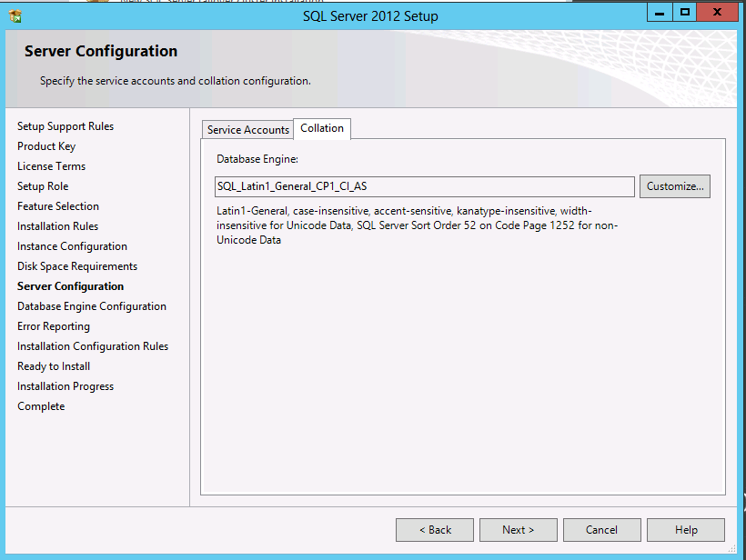Screen dimensions: 746x560
Task: Click the Disk Space Requirements step
Action: click(x=77, y=266)
